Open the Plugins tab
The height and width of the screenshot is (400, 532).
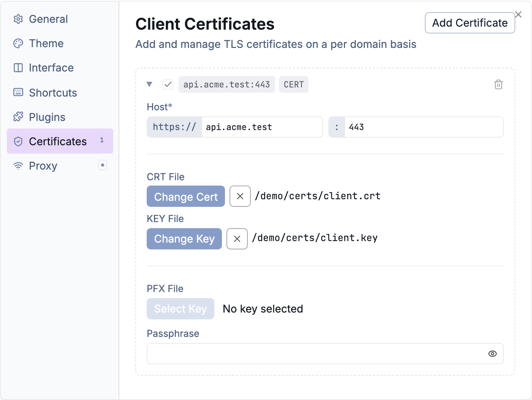point(60,117)
